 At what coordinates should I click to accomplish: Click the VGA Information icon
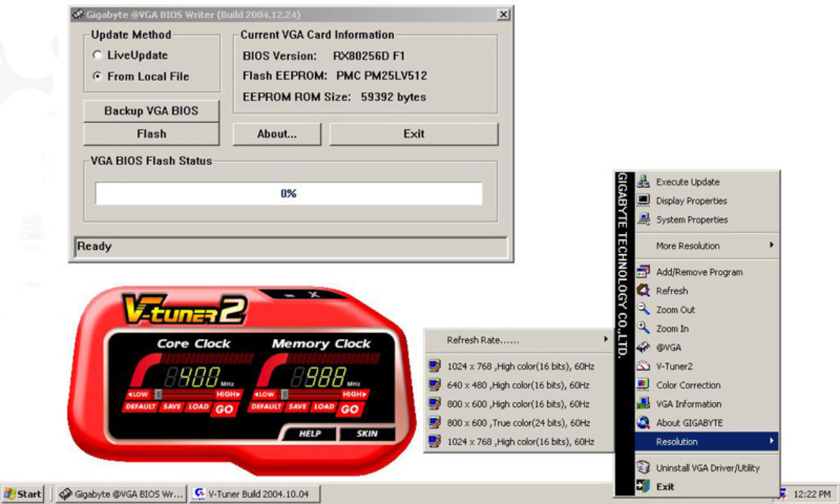(643, 403)
